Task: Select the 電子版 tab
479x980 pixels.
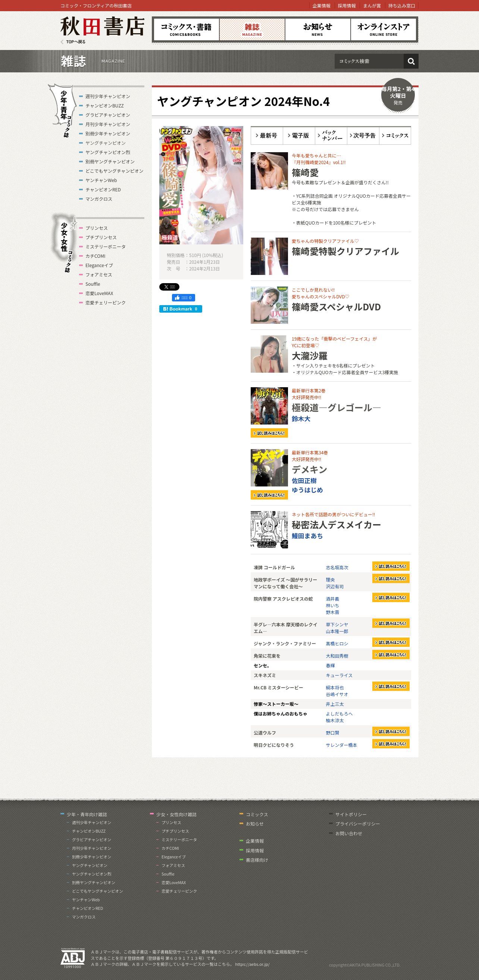Action: (x=299, y=136)
